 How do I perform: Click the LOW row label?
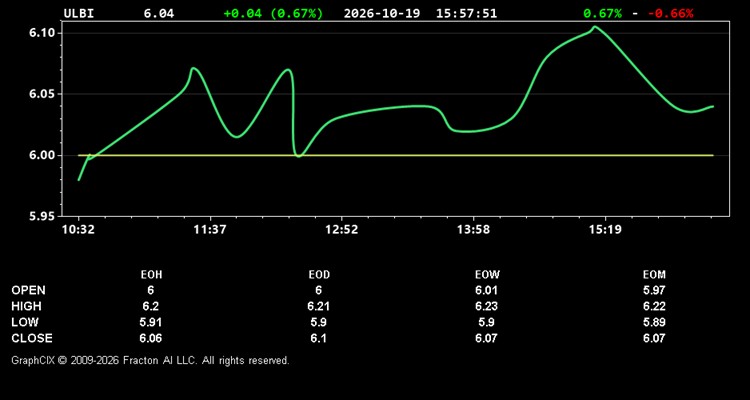click(25, 322)
